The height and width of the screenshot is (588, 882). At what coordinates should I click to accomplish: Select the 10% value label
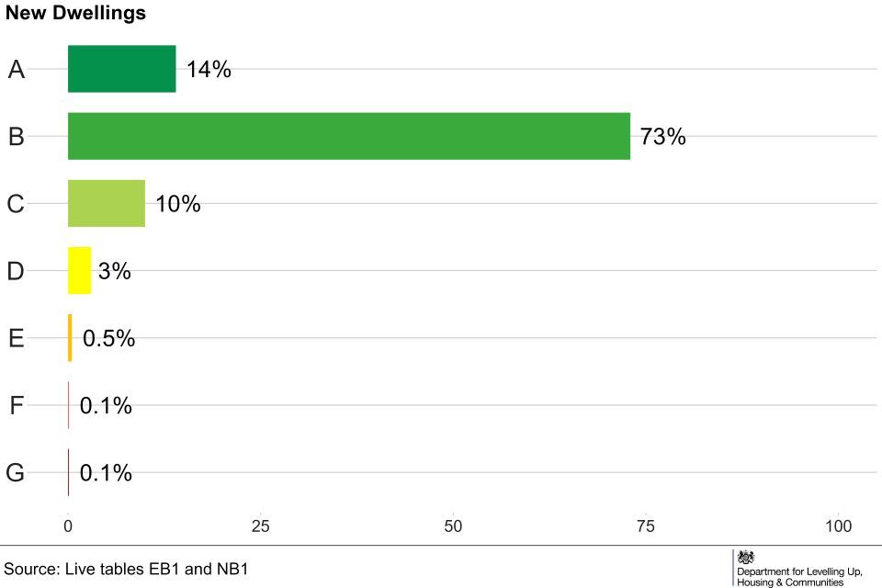click(177, 204)
